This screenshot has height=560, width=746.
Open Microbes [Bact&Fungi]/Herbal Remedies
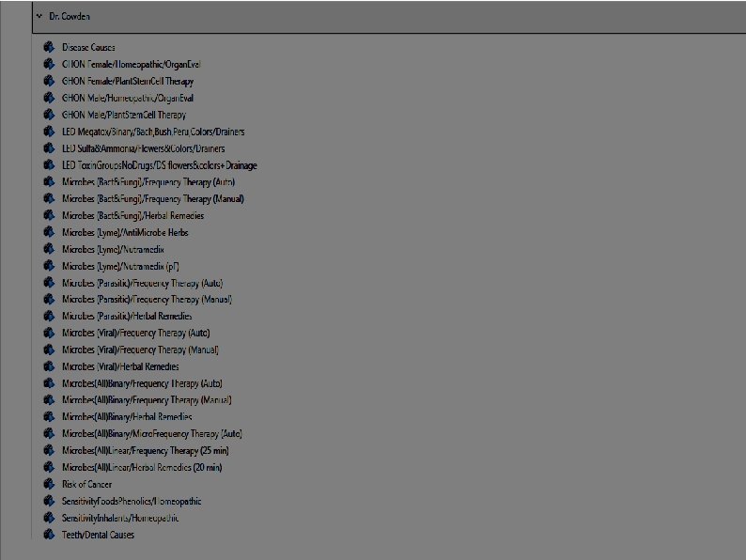132,215
